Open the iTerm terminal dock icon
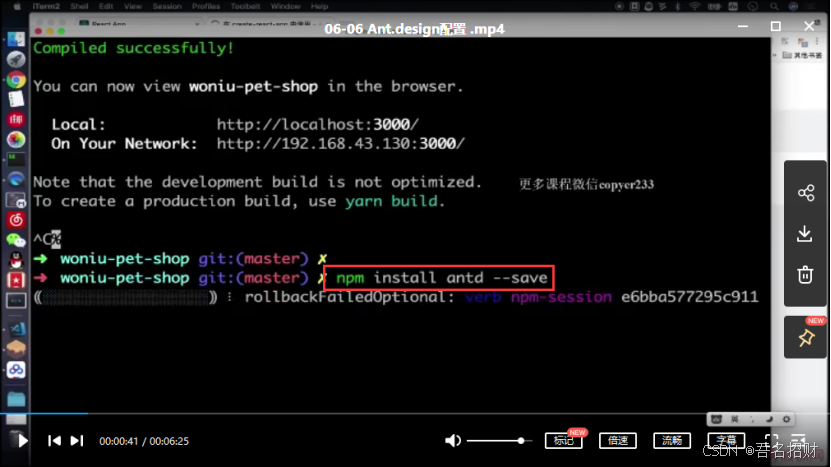 click(16, 159)
